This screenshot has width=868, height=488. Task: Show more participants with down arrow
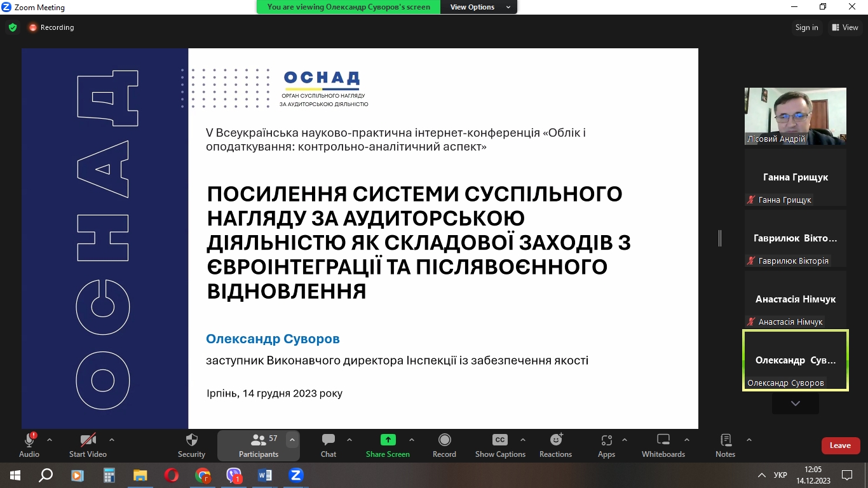coord(796,403)
